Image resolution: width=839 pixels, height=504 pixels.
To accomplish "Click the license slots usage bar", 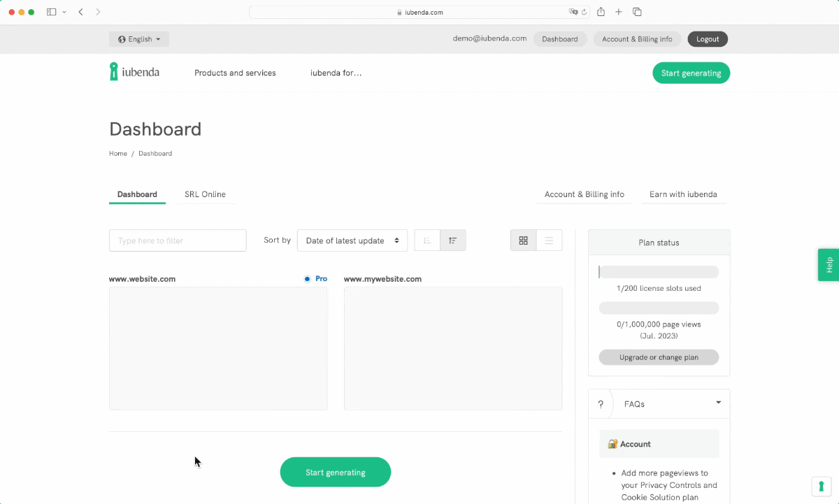I will (x=659, y=272).
